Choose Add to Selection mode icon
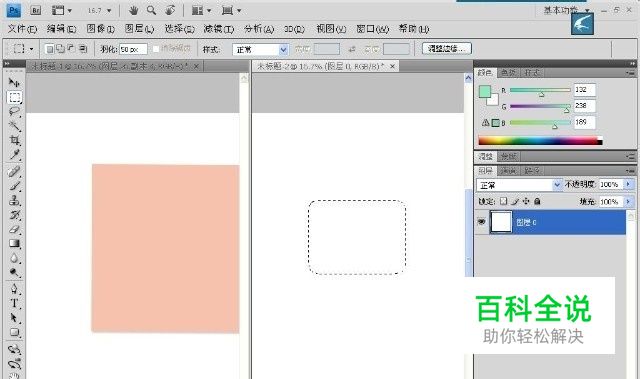The image size is (640, 379). pos(60,49)
